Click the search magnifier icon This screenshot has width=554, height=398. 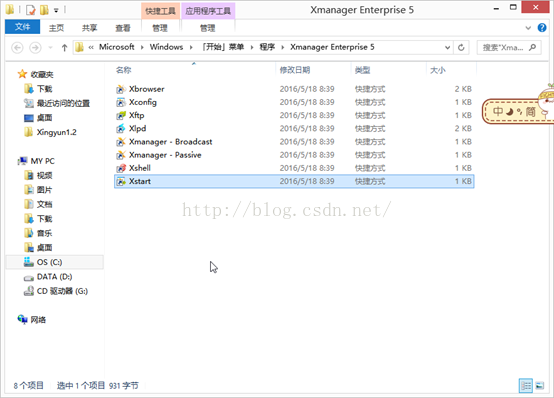pyautogui.click(x=532, y=47)
